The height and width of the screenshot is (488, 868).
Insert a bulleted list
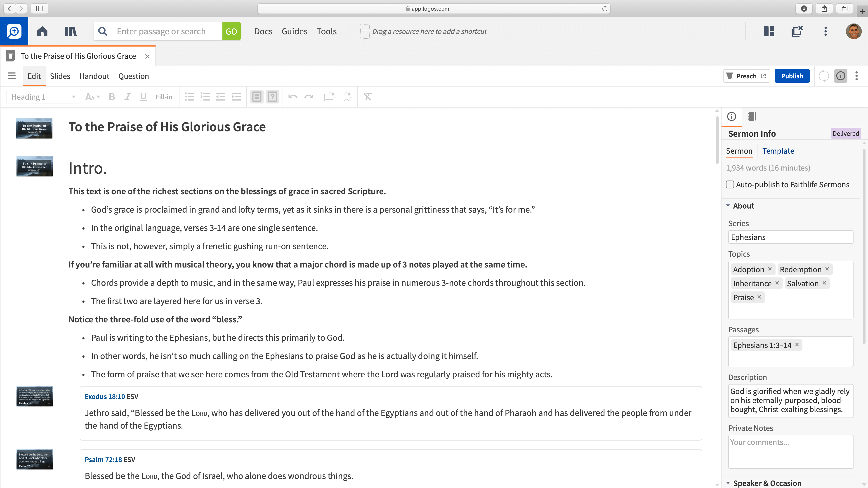[x=189, y=97]
